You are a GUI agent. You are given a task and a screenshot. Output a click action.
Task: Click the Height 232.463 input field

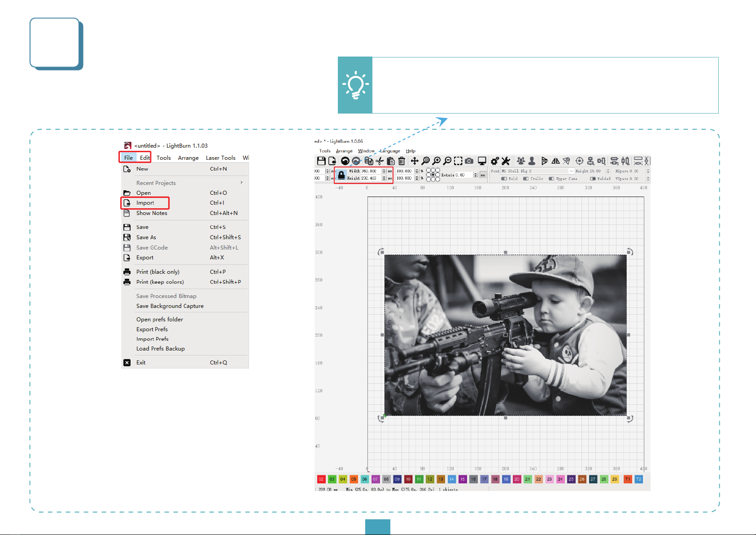[x=371, y=178]
